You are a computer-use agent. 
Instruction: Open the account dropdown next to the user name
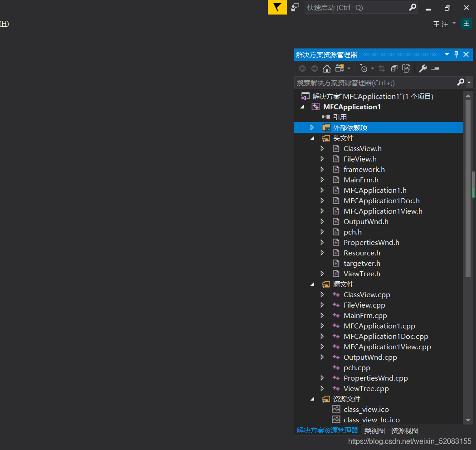pyautogui.click(x=454, y=23)
